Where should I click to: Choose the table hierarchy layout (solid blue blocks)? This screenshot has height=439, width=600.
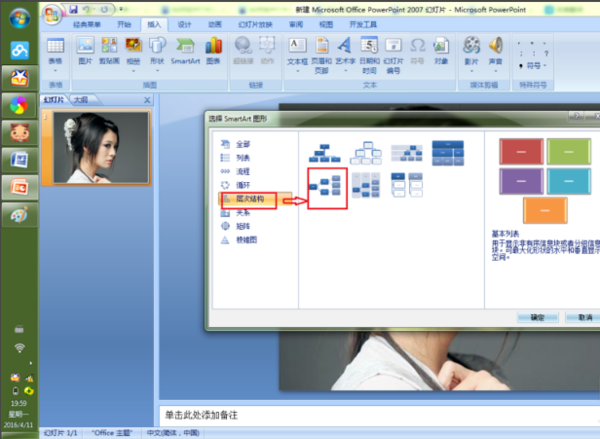tap(448, 153)
